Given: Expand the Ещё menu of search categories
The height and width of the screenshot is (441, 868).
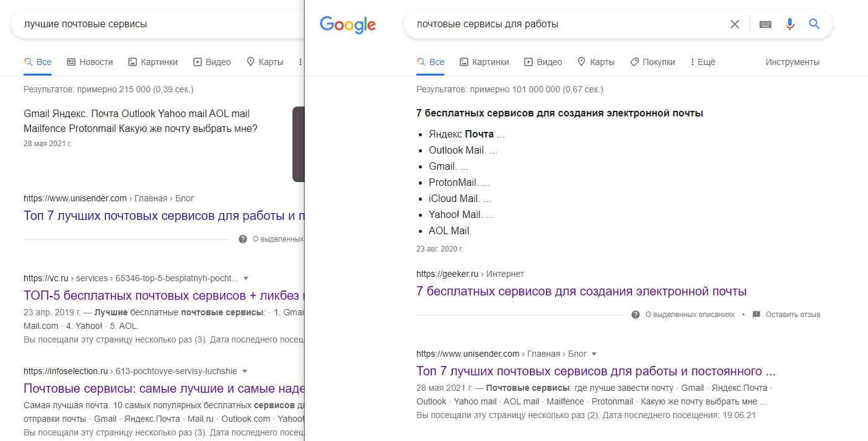Looking at the screenshot, I should click(x=703, y=62).
